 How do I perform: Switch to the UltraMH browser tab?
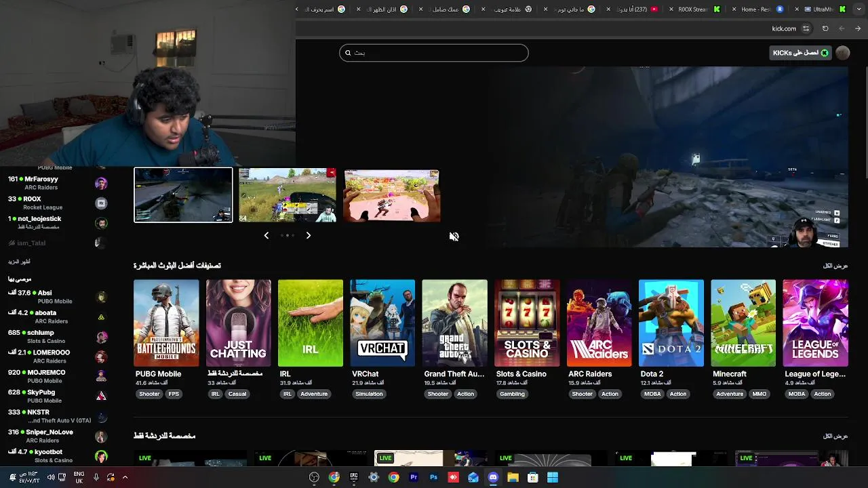[819, 9]
